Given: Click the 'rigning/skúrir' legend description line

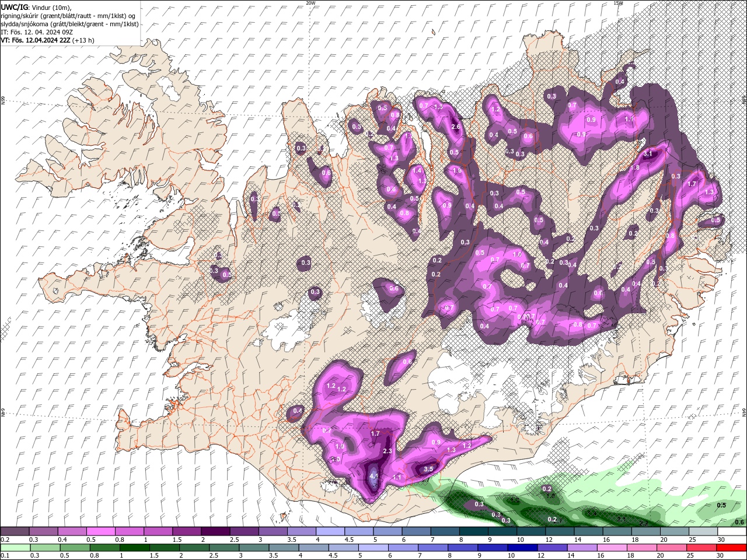Looking at the screenshot, I should 68,15.
